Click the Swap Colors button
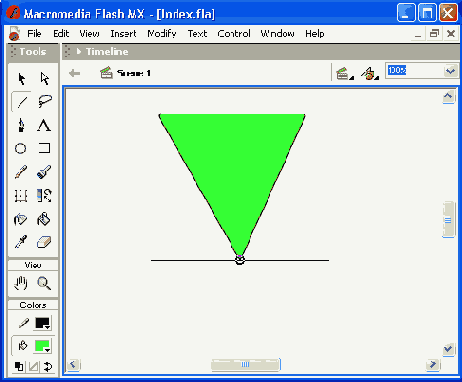 [48, 367]
